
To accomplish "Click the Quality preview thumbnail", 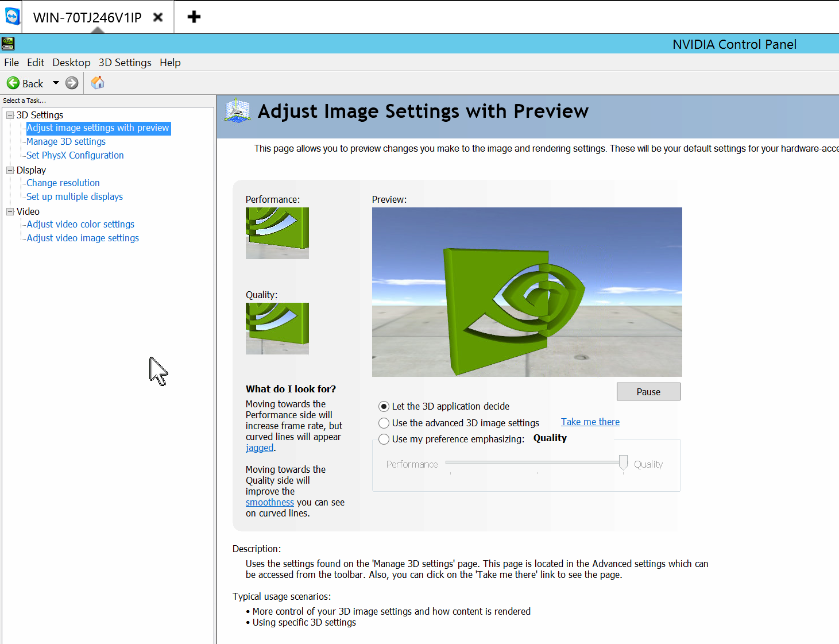I will tap(277, 328).
